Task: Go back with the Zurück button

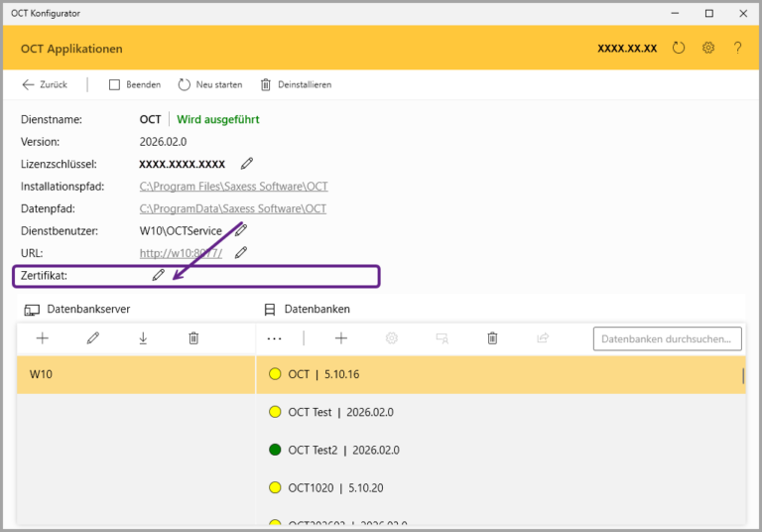Action: coord(45,84)
